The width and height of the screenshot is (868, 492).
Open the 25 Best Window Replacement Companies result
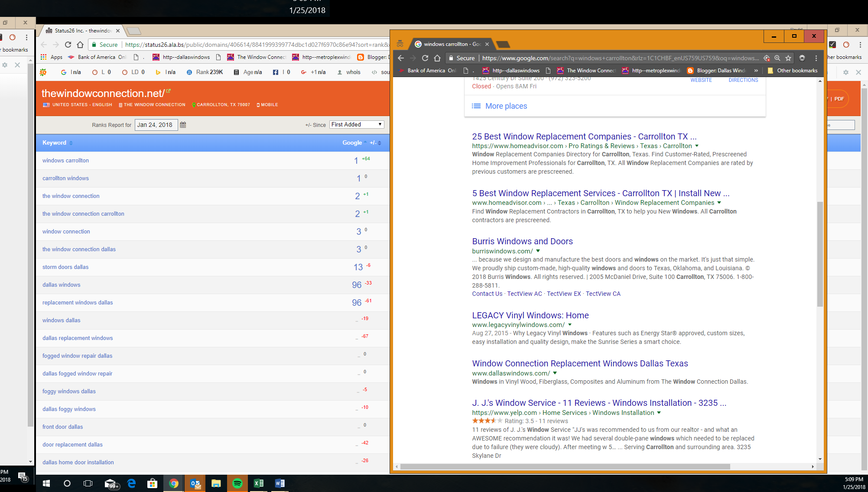tap(584, 136)
